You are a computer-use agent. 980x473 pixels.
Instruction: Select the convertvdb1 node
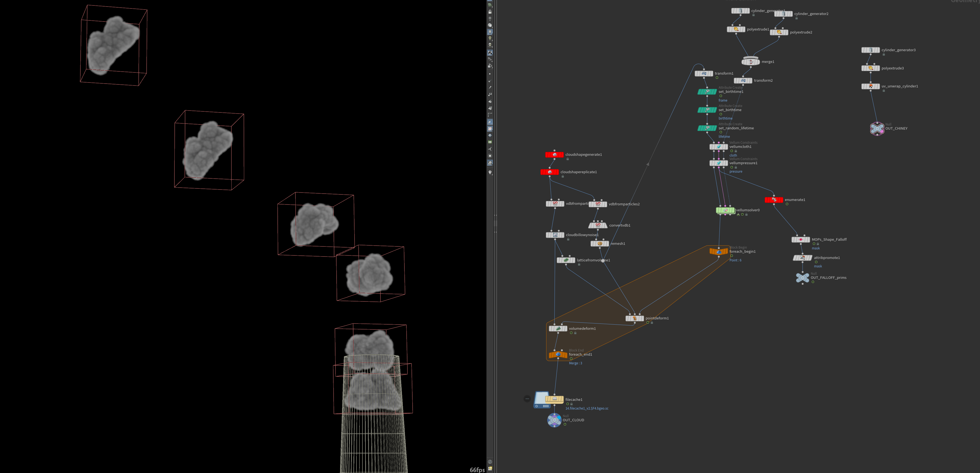[x=598, y=225]
